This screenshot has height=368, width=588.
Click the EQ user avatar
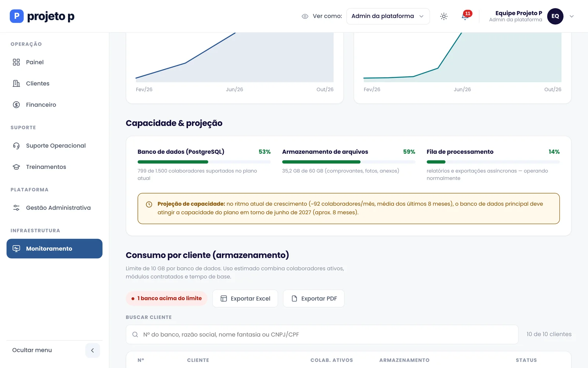pyautogui.click(x=555, y=16)
